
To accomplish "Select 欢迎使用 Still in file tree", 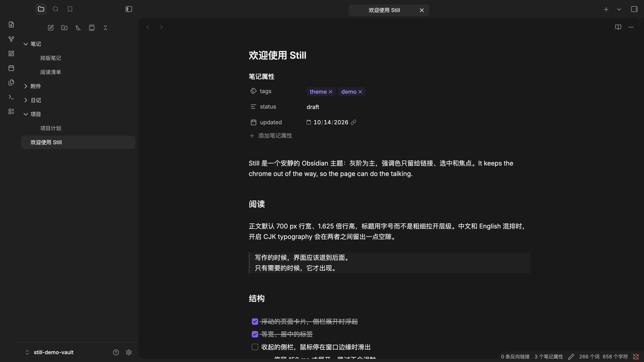I will [x=78, y=142].
